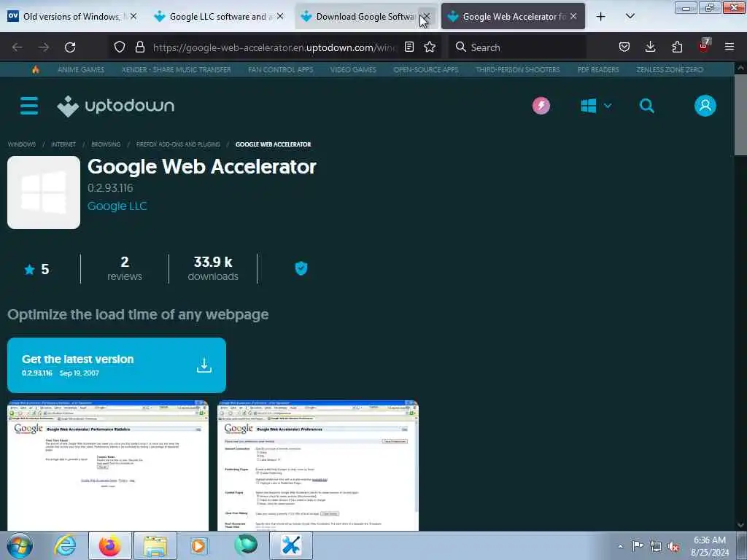Open ZENLESS ZONE ZERO link
The height and width of the screenshot is (560, 747).
point(670,69)
